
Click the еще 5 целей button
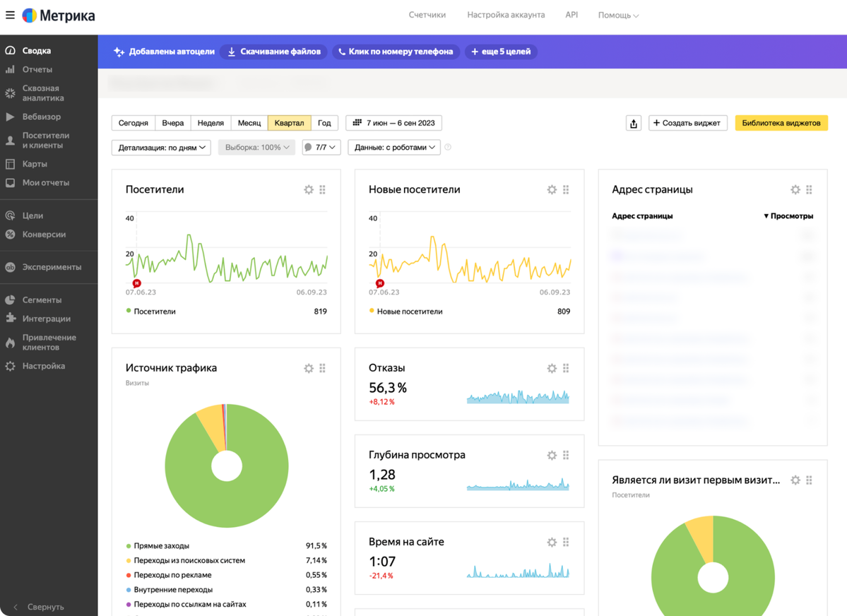[x=501, y=52]
